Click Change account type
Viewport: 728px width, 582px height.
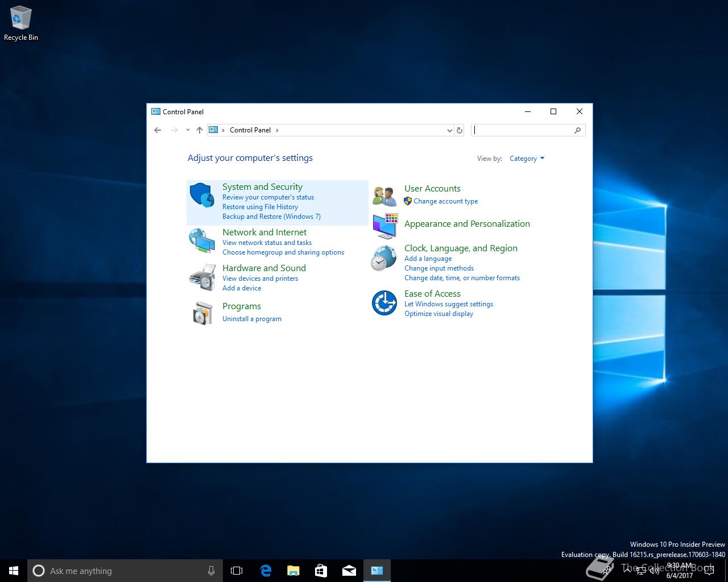coord(446,201)
